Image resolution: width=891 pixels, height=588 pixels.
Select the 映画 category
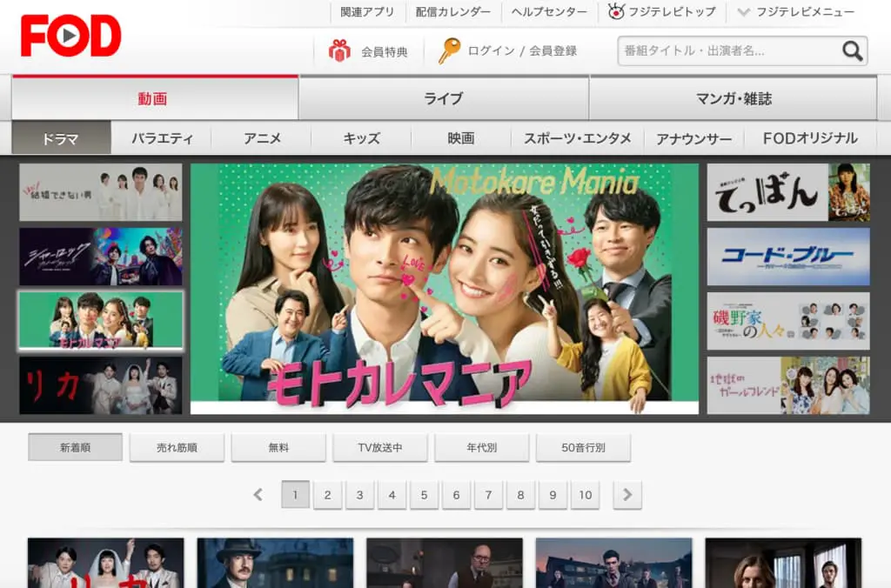pyautogui.click(x=461, y=138)
